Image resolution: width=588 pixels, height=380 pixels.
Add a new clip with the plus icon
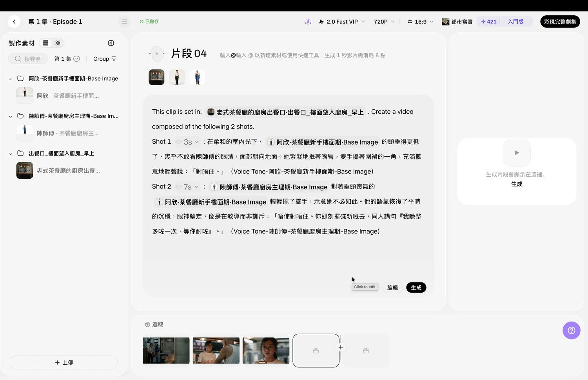(341, 347)
